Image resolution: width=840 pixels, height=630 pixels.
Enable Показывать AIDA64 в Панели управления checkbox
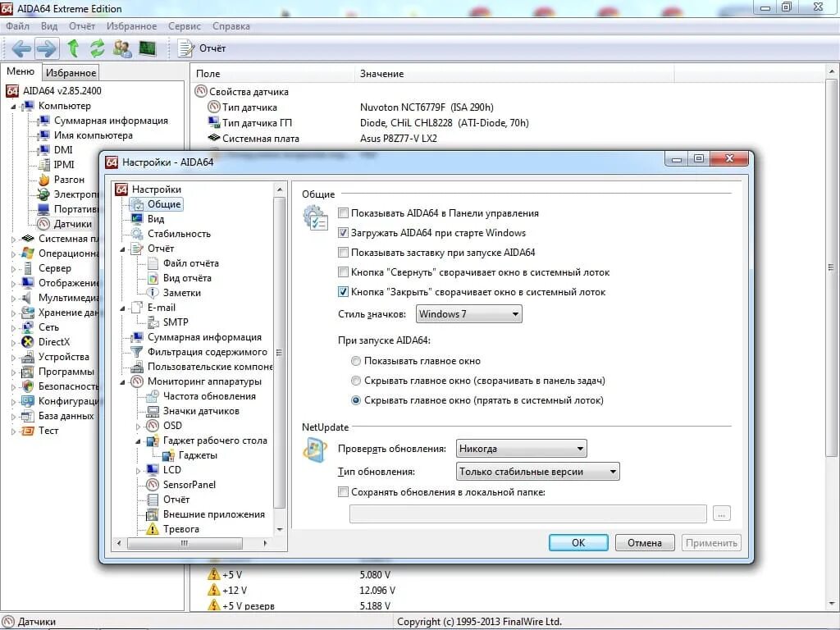click(343, 213)
